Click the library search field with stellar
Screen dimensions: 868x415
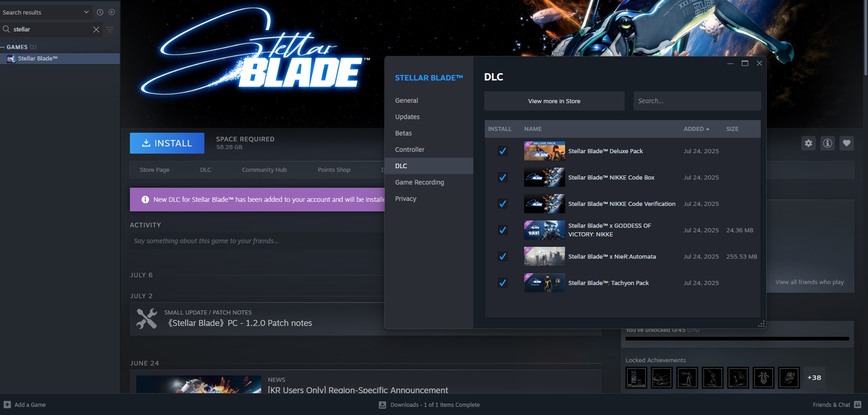tap(51, 30)
